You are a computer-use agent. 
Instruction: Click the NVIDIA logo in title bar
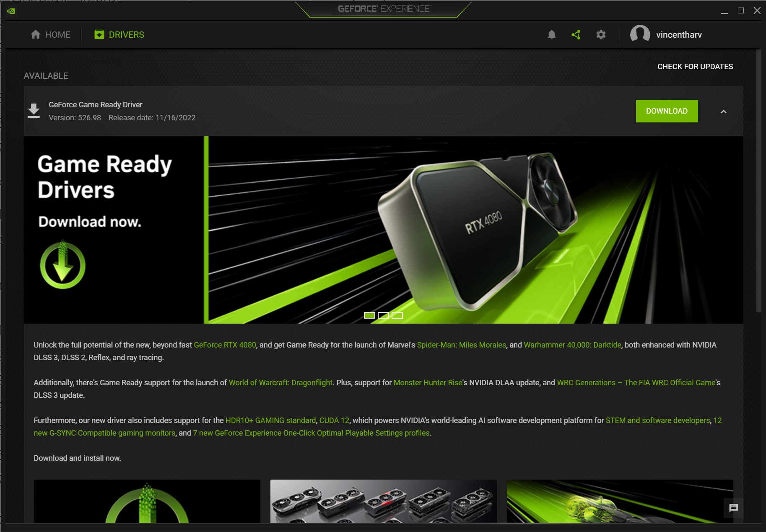[x=11, y=11]
